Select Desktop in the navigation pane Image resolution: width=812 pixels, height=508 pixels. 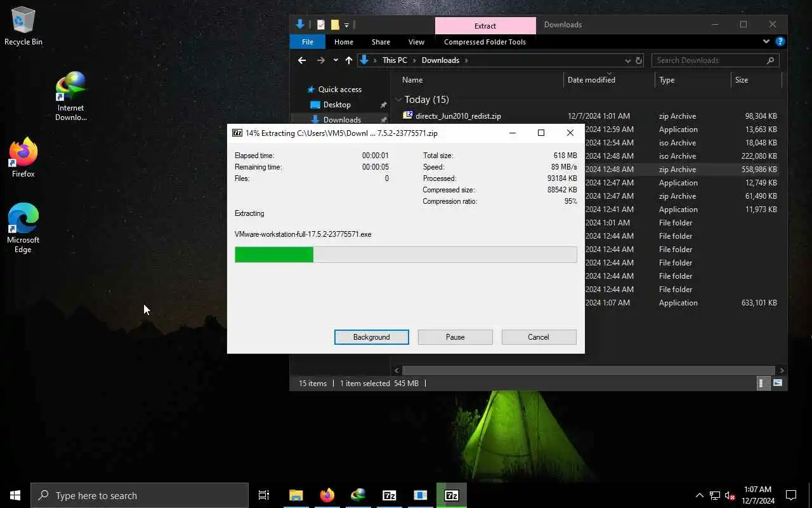click(x=337, y=105)
